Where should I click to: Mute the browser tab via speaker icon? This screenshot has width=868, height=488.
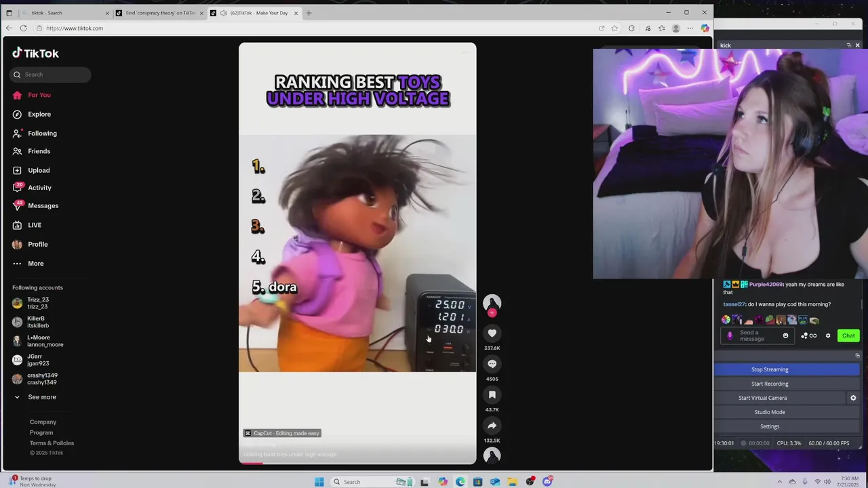[224, 13]
